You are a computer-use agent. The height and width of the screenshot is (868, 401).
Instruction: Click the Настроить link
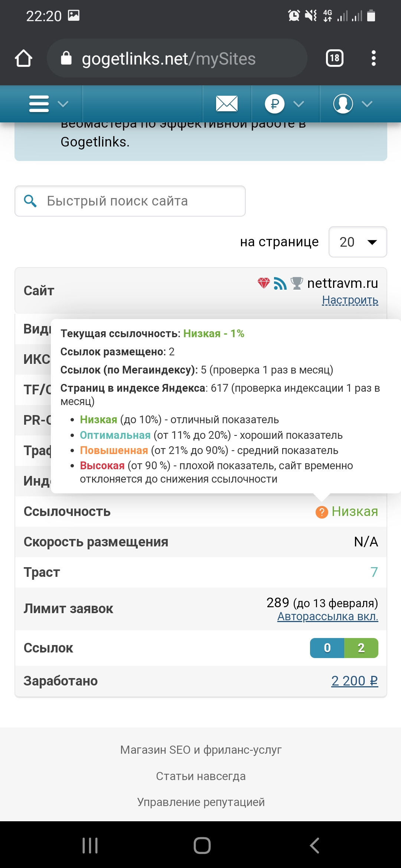point(350,300)
